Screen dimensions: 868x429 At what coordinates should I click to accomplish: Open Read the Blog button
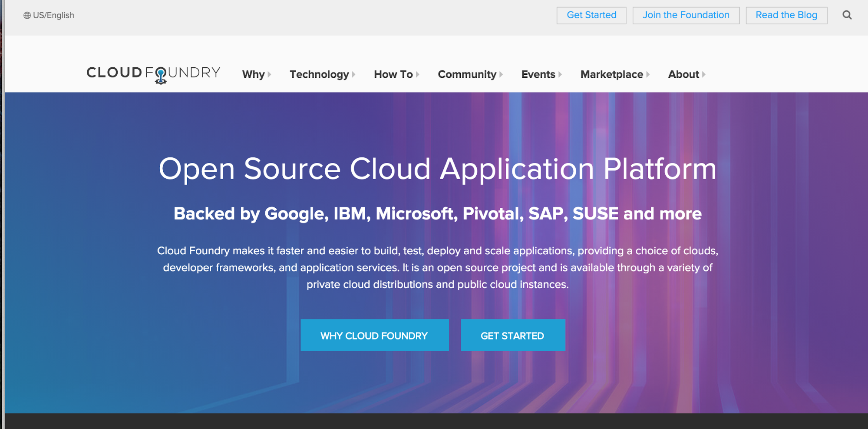coord(786,15)
